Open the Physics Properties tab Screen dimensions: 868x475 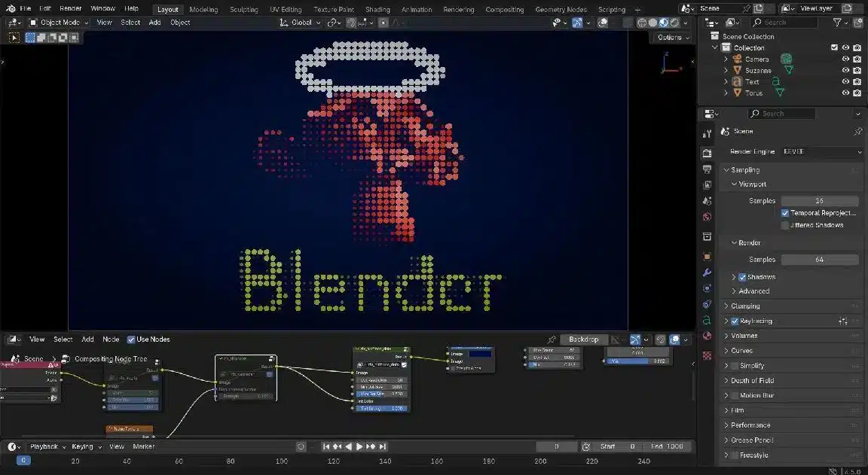click(706, 304)
